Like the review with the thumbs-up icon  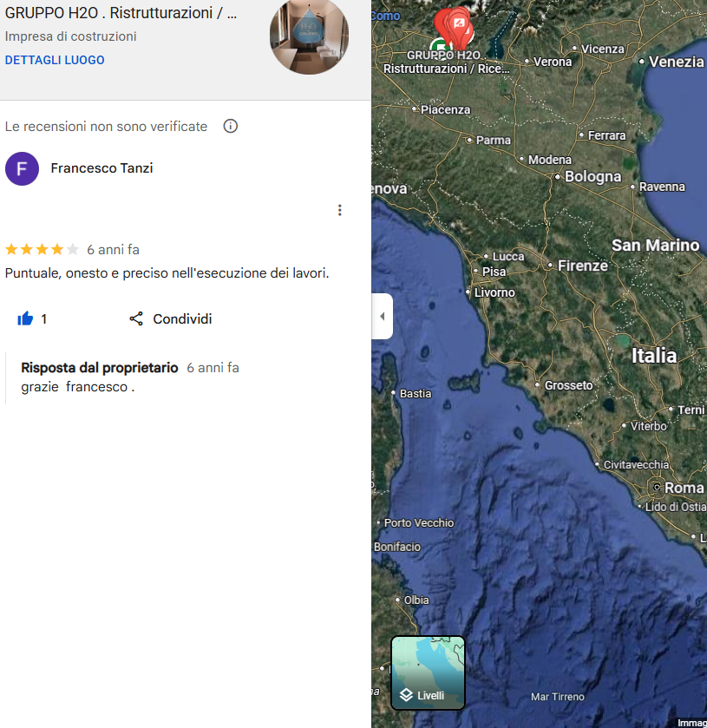pyautogui.click(x=25, y=318)
